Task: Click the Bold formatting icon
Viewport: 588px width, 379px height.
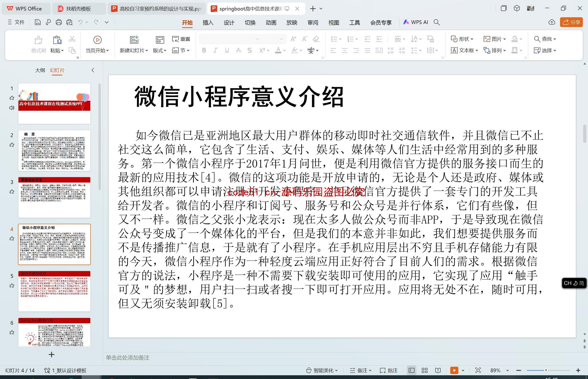Action: point(204,51)
